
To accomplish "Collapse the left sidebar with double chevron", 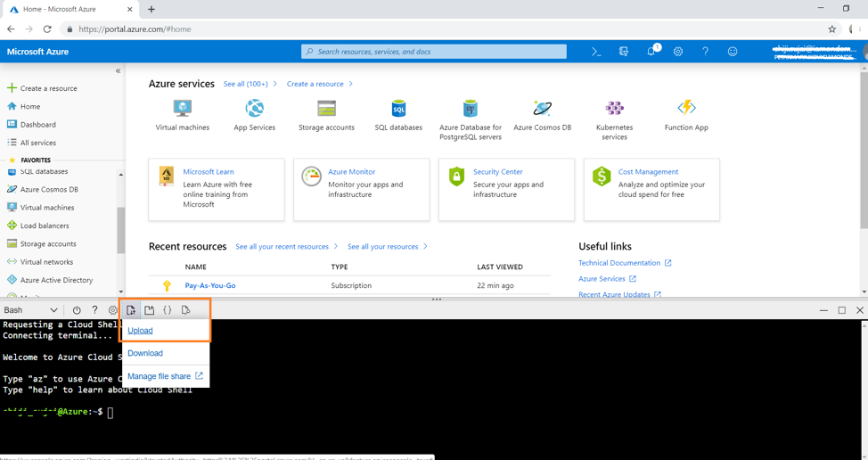I will (x=118, y=70).
